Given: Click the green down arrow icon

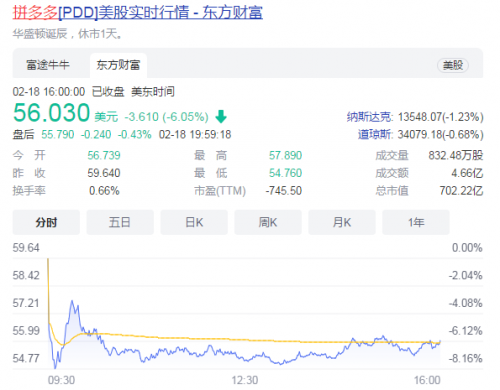Looking at the screenshot, I should pos(221,117).
